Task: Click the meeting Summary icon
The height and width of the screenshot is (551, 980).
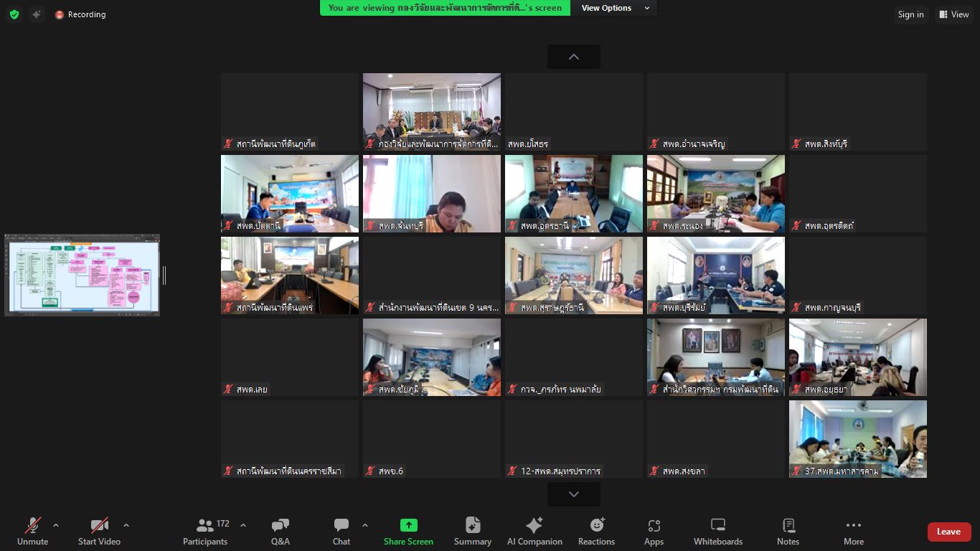Action: 472,532
